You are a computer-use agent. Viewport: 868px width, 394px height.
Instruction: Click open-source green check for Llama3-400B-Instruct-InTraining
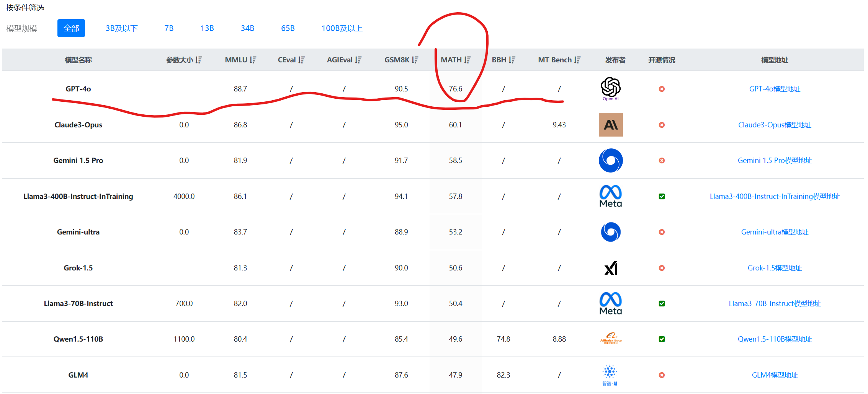click(662, 196)
